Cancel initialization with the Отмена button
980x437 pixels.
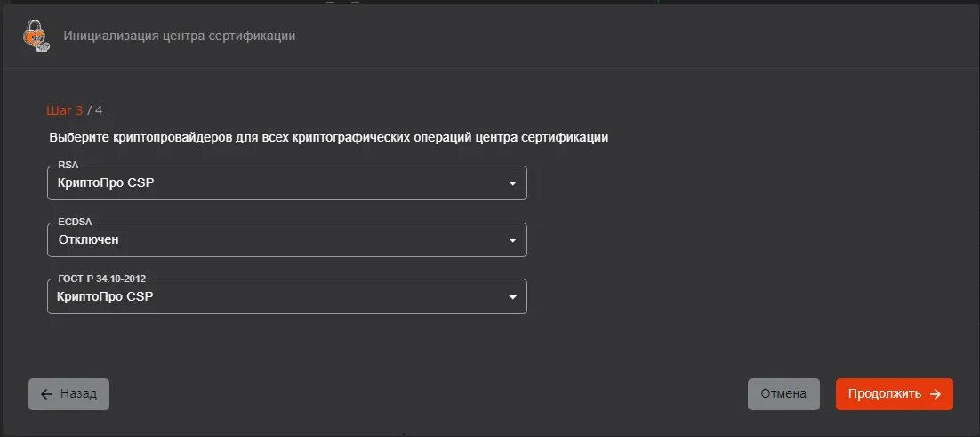[783, 394]
